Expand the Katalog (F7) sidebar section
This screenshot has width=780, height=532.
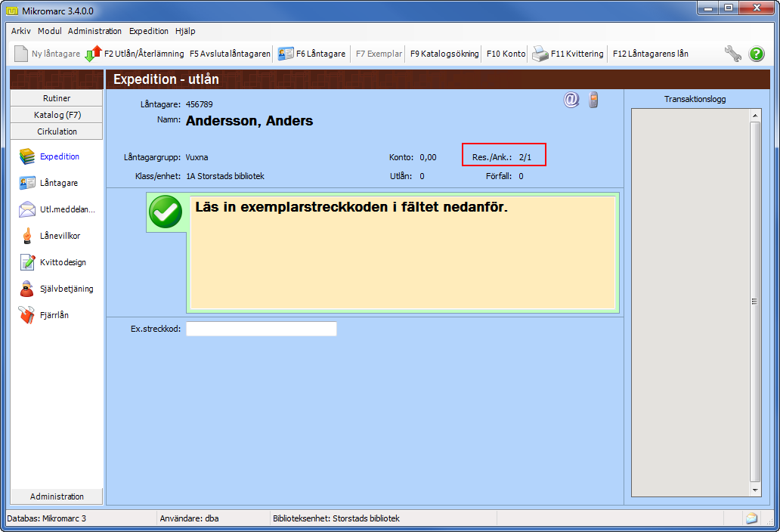(x=56, y=114)
